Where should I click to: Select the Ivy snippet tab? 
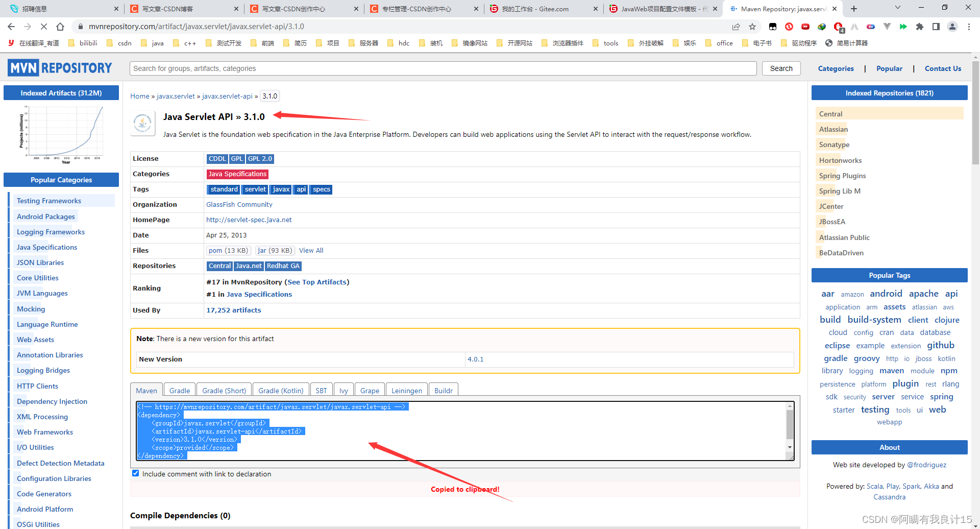[344, 390]
